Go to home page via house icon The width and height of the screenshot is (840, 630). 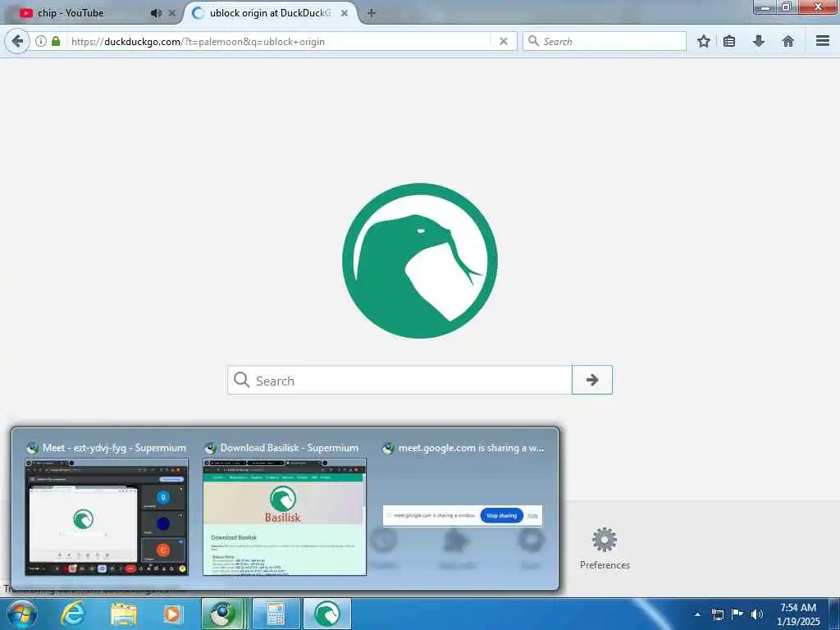(x=787, y=41)
